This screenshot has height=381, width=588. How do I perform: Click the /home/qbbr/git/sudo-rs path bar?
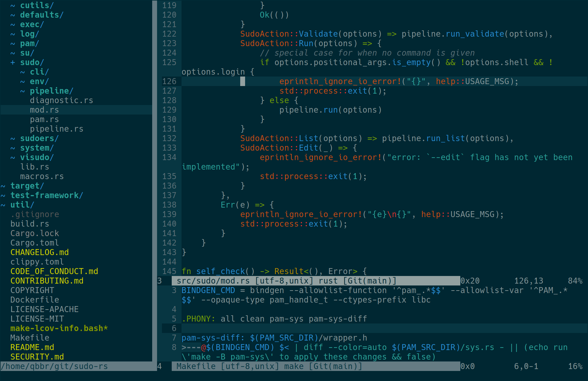(x=54, y=366)
